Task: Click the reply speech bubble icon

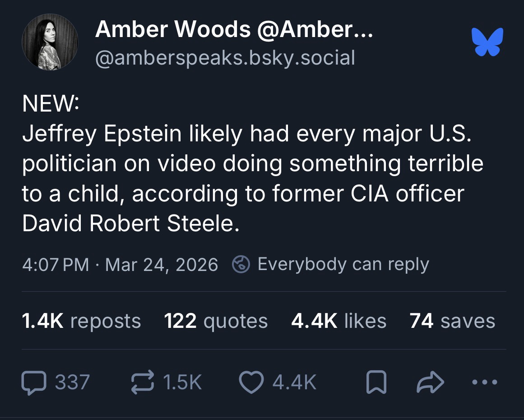Action: (x=34, y=382)
